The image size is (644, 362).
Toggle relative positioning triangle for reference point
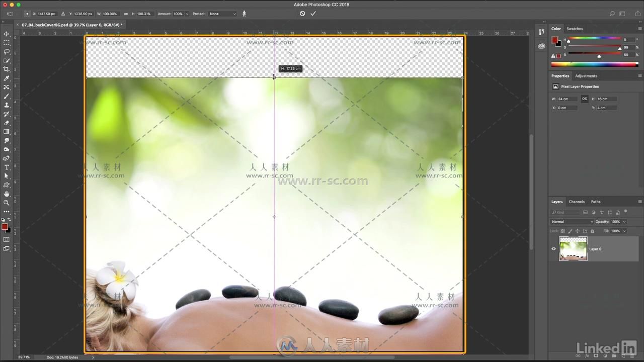[x=63, y=14]
